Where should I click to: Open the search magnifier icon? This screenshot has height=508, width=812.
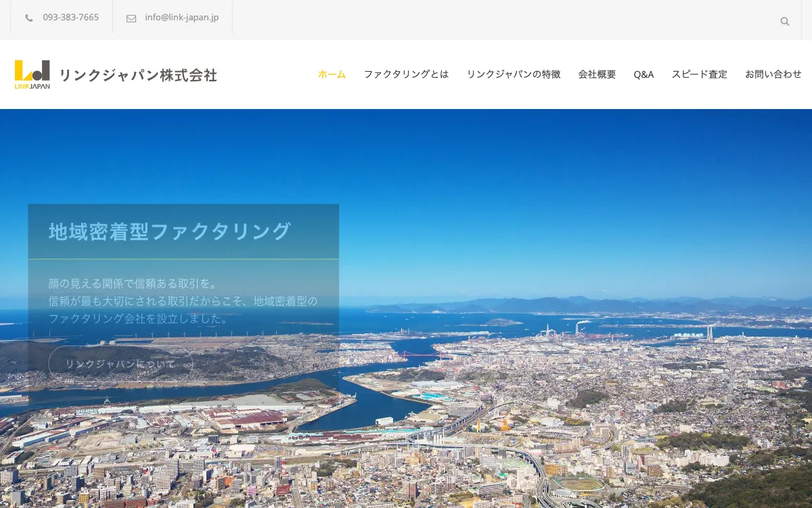tap(785, 21)
